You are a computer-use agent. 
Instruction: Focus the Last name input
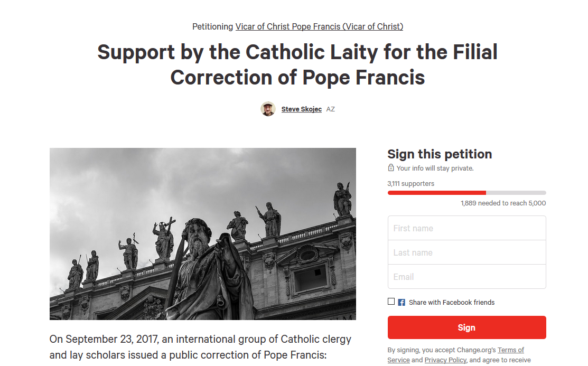coord(466,252)
